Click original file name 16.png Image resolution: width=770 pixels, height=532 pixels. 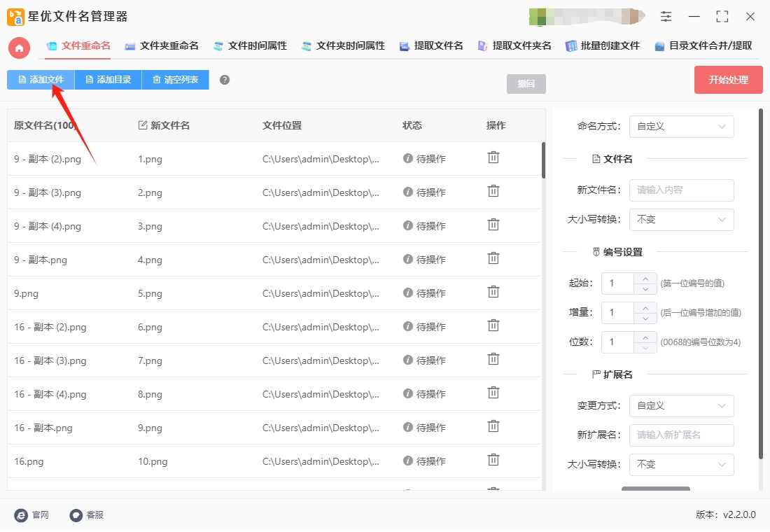pos(29,462)
